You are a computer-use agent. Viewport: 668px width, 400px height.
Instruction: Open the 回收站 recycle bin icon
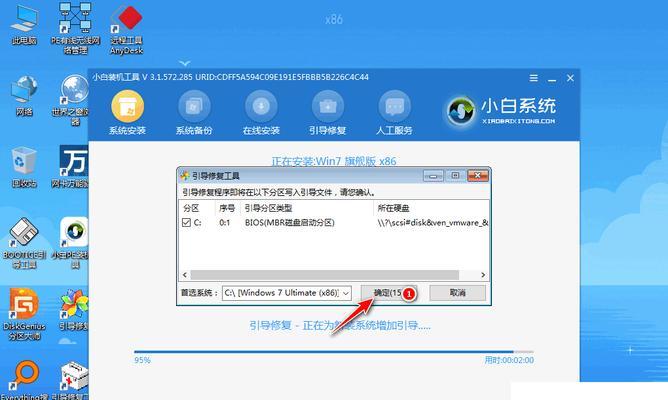click(x=24, y=167)
